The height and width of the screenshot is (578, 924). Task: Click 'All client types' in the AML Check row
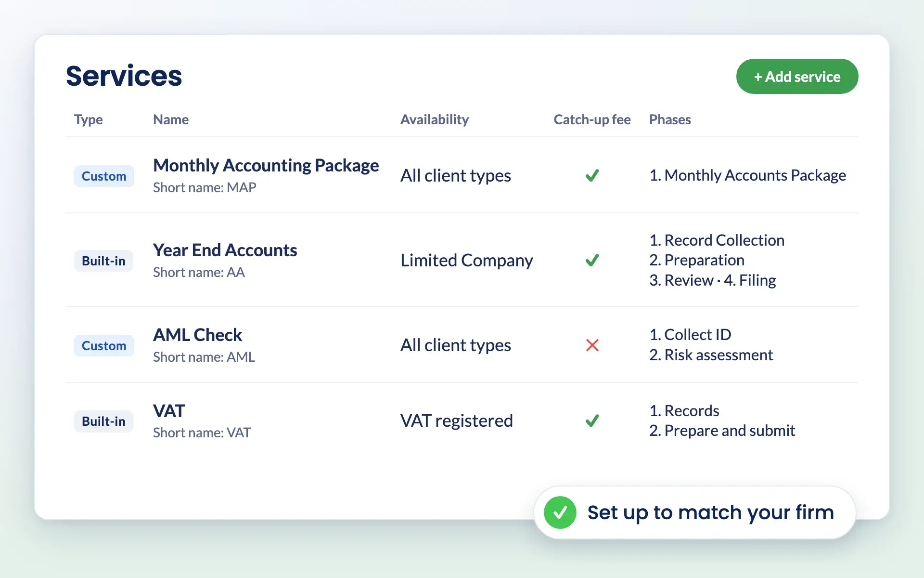point(456,345)
